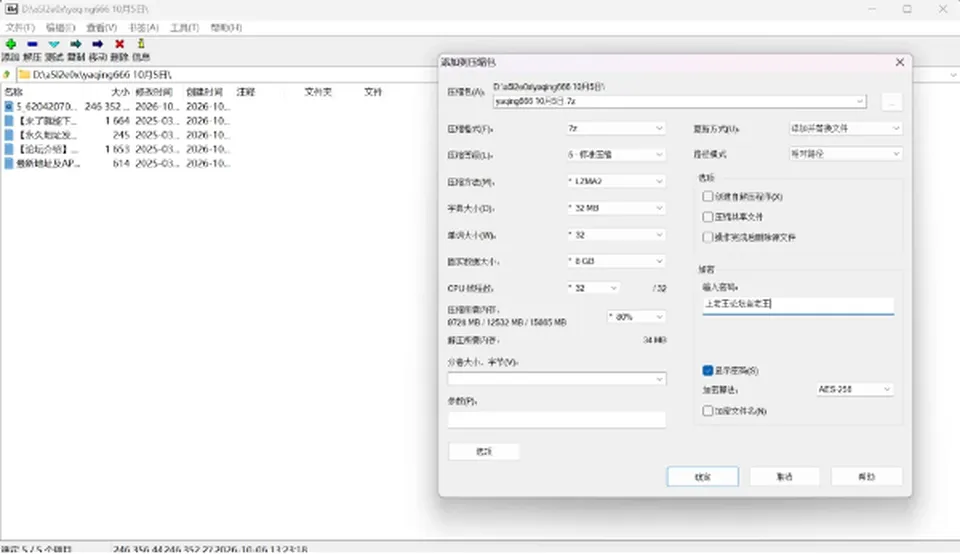Open dictionary size dropdown showing 32 MB
The image size is (960, 554).
pyautogui.click(x=615, y=208)
